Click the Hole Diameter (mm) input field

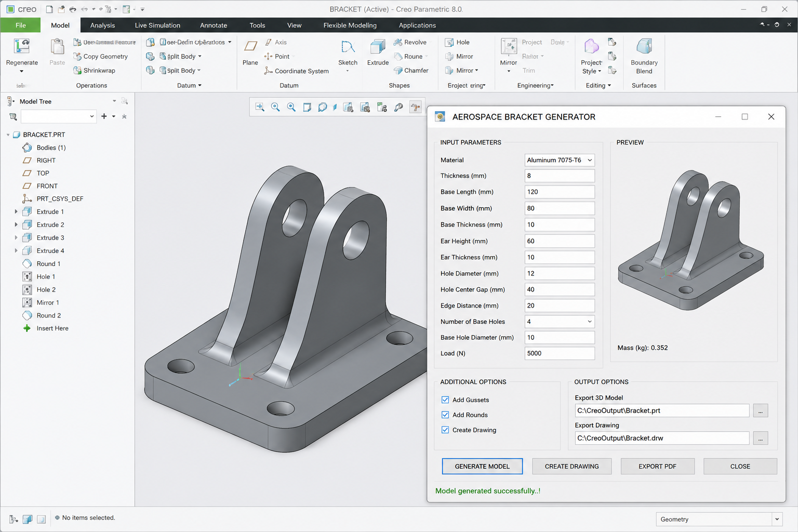click(x=560, y=273)
